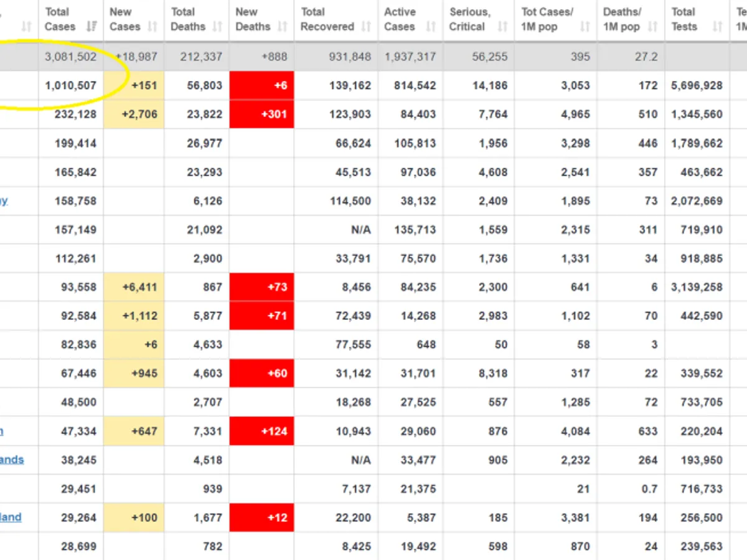Screen dimensions: 747x560
Task: Click the world total 3,081,502 cases cell
Action: click(x=70, y=57)
